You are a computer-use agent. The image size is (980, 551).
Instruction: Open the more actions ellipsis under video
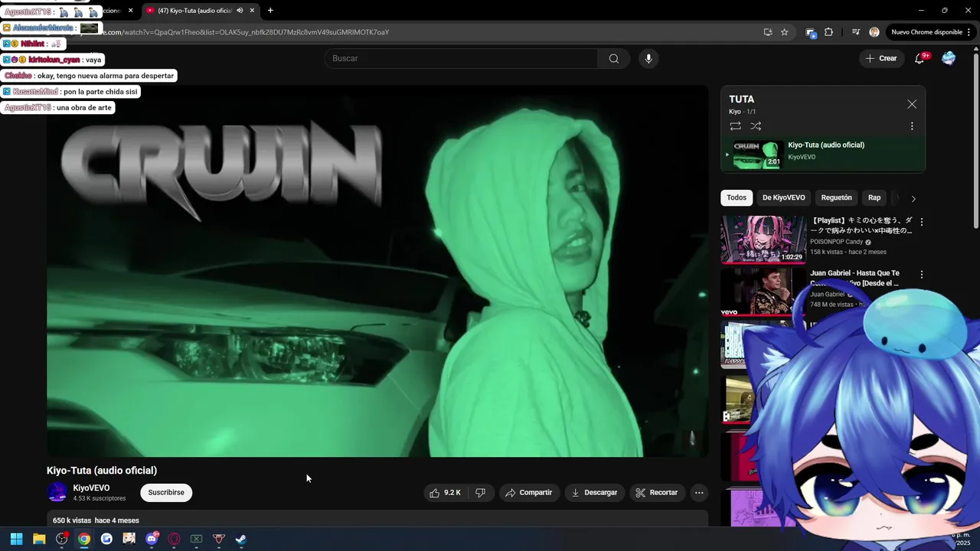click(x=699, y=493)
